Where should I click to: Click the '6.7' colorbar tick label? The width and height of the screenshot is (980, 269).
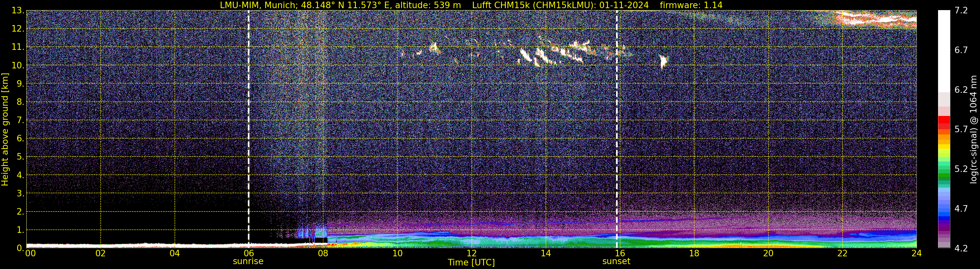(x=961, y=50)
